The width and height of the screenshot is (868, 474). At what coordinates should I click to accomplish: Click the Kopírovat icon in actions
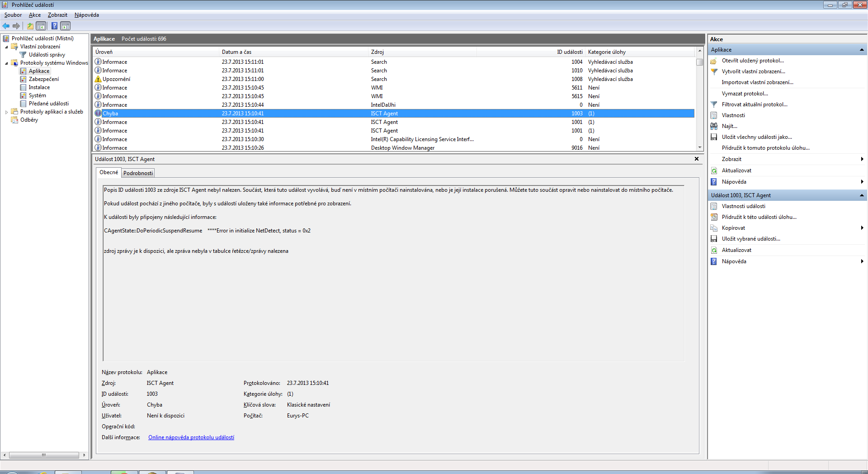point(714,228)
